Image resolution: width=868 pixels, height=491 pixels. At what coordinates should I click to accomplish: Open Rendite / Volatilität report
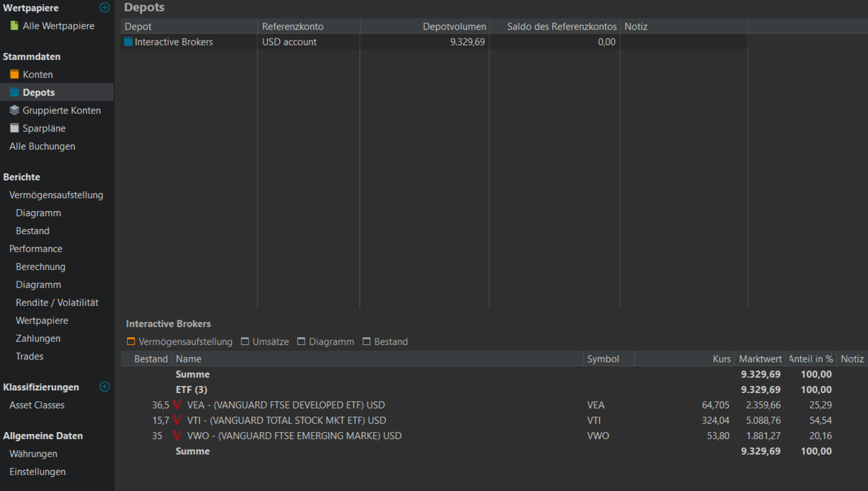coord(57,303)
